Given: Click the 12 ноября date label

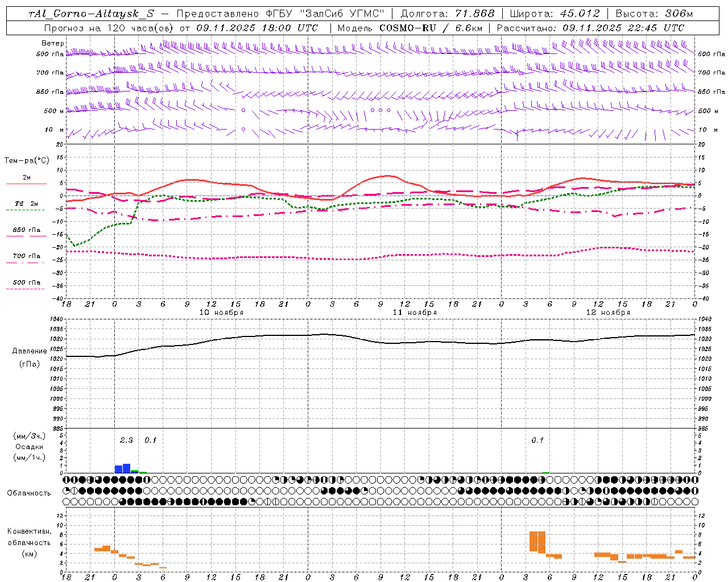Looking at the screenshot, I should 608,313.
